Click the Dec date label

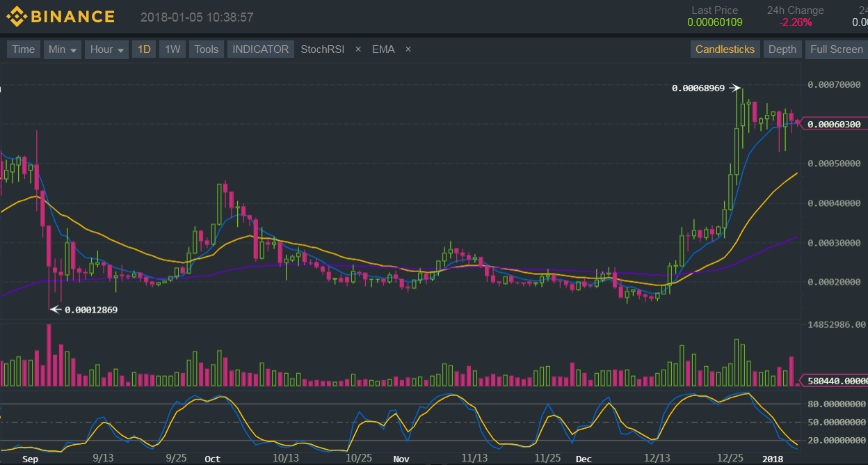(584, 459)
